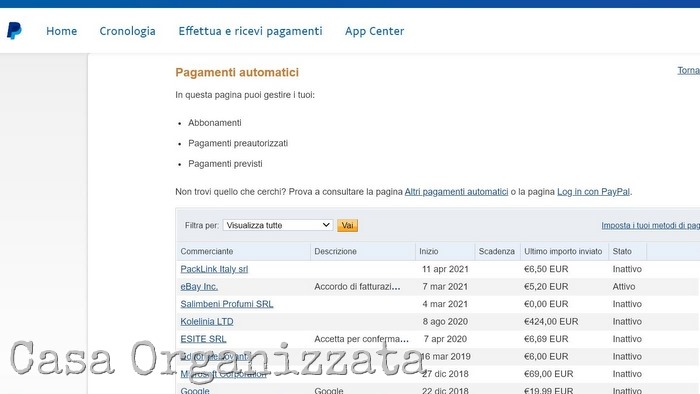Click the Ultimo importo inviato header

[563, 251]
